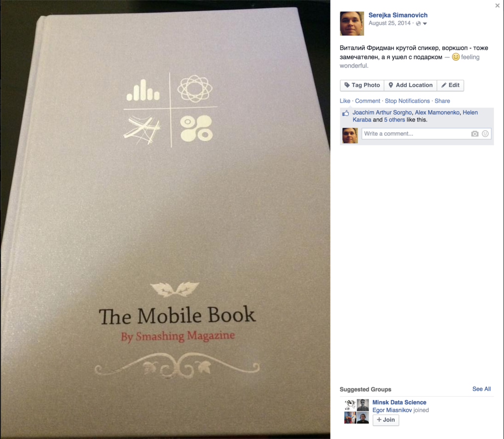Click the camera icon in the comment box

click(x=475, y=134)
